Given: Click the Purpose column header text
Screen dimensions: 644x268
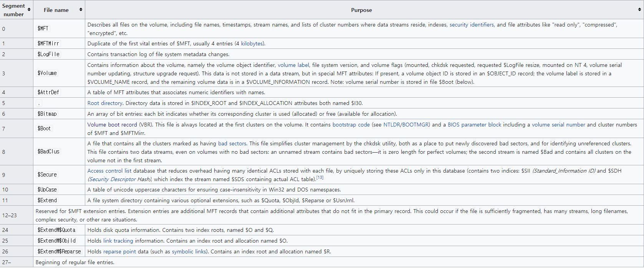Looking at the screenshot, I should pos(361,10).
